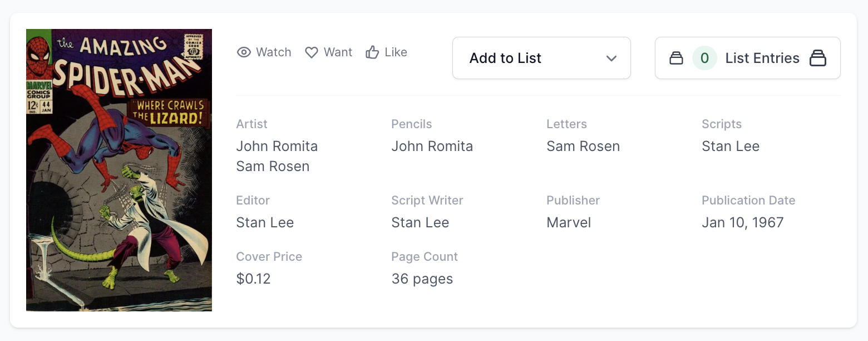Click Sam Rosen under Letters

tap(583, 146)
